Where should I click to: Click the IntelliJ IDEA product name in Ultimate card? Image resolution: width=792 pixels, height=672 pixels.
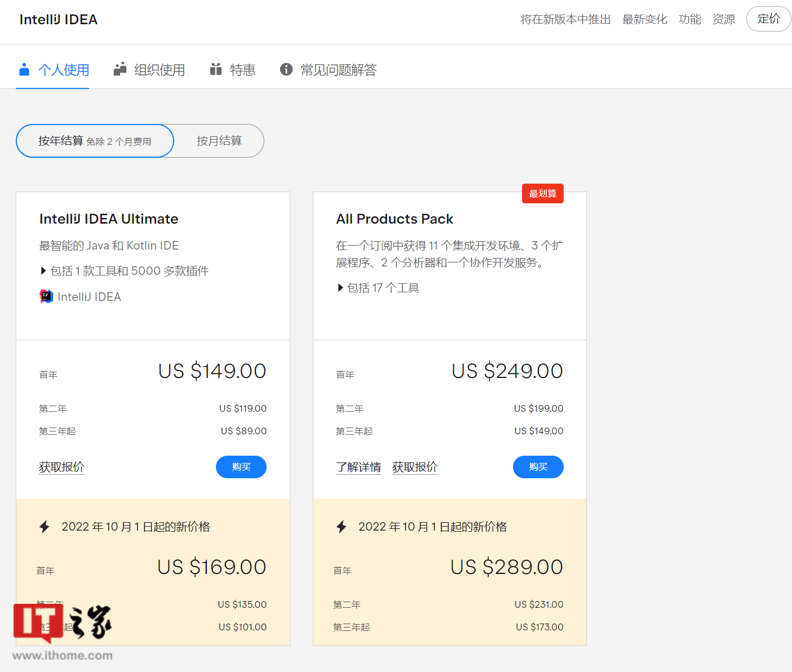(x=89, y=297)
